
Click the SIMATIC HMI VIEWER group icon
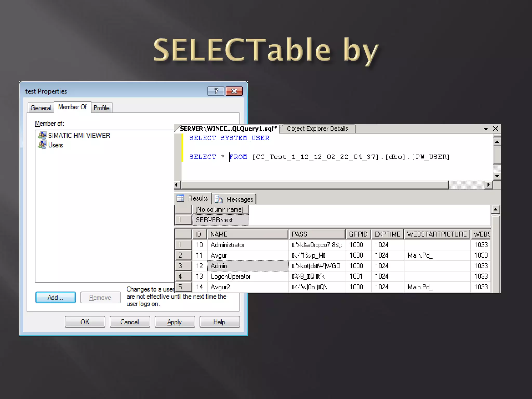point(42,135)
